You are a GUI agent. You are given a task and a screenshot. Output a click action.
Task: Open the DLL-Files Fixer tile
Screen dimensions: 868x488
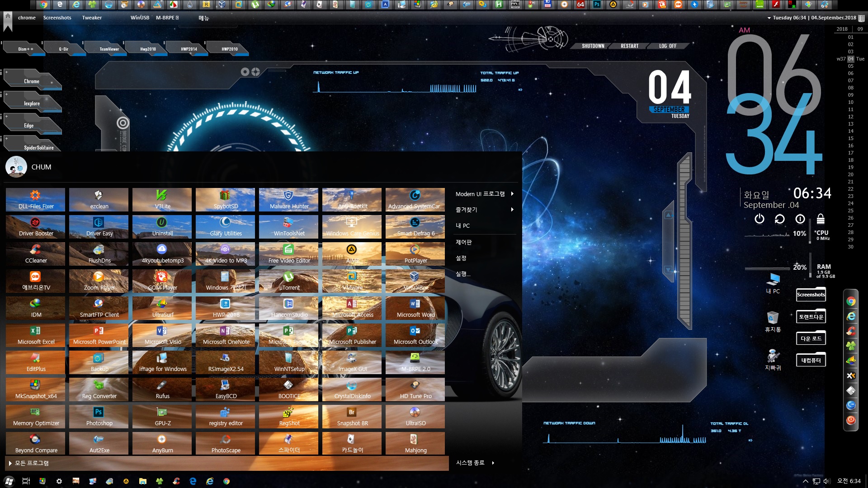[36, 200]
